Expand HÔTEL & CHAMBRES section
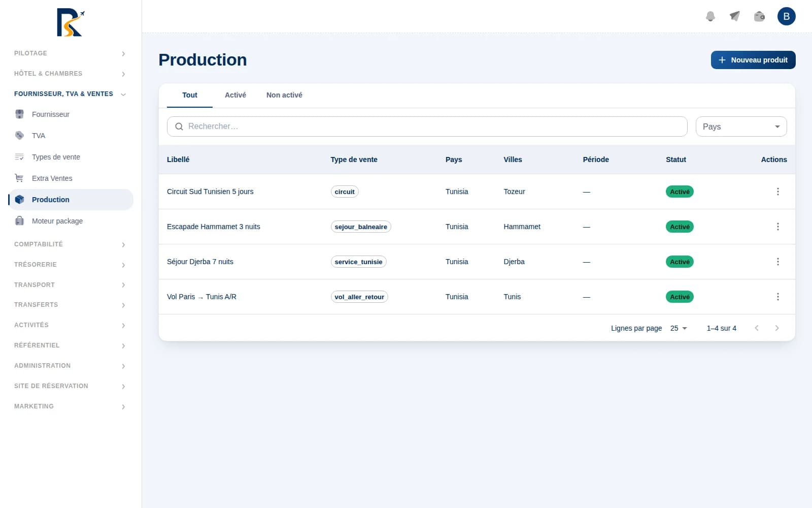Viewport: 812px width, 508px height. 70,74
